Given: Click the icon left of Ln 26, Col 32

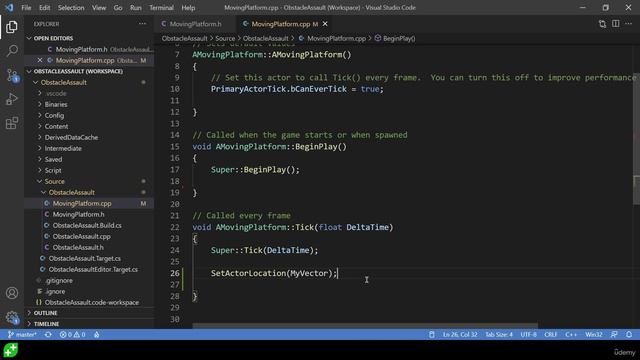Looking at the screenshot, I should pos(431,335).
